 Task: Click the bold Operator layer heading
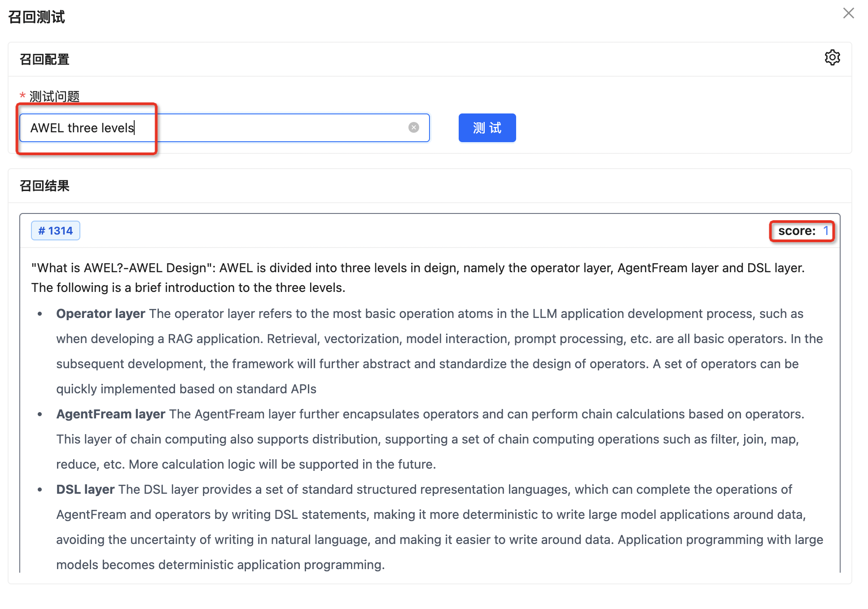pos(101,313)
